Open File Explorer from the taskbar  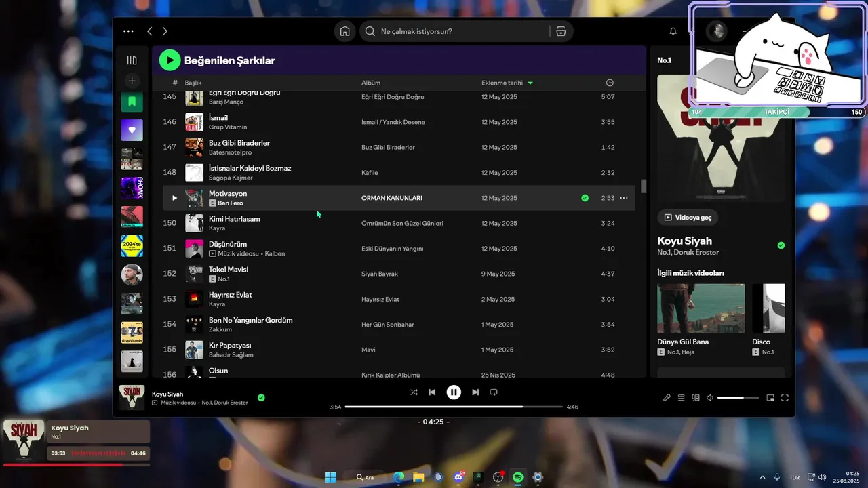point(418,477)
